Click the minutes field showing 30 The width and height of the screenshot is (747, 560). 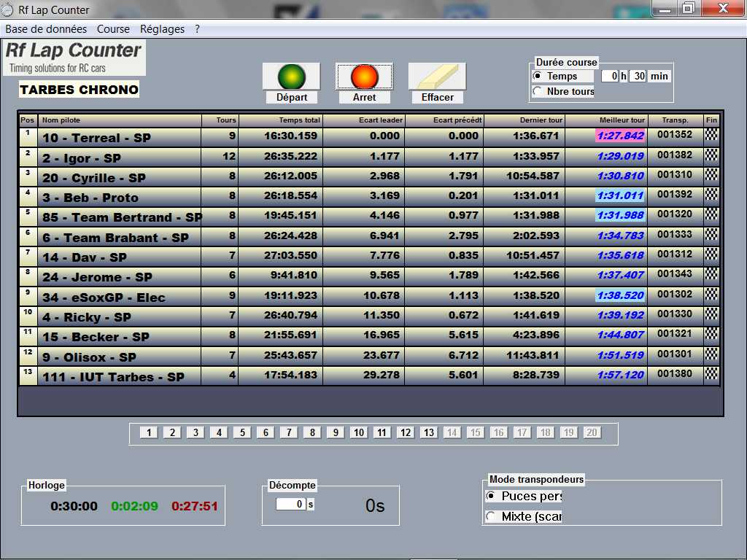tap(637, 76)
